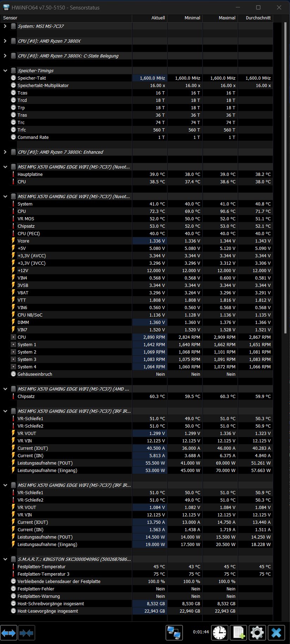
Task: Close sensors with the blue X button
Action: (x=276, y=633)
